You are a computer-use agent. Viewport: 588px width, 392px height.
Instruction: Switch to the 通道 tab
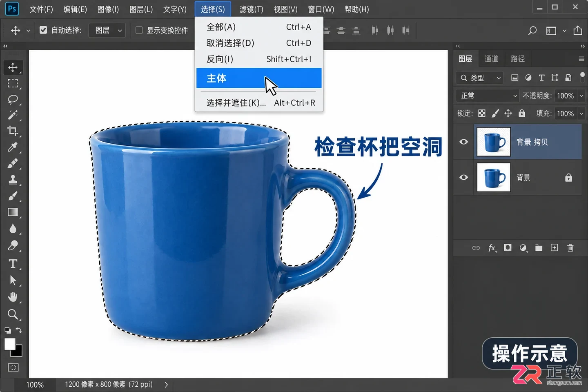pyautogui.click(x=491, y=59)
